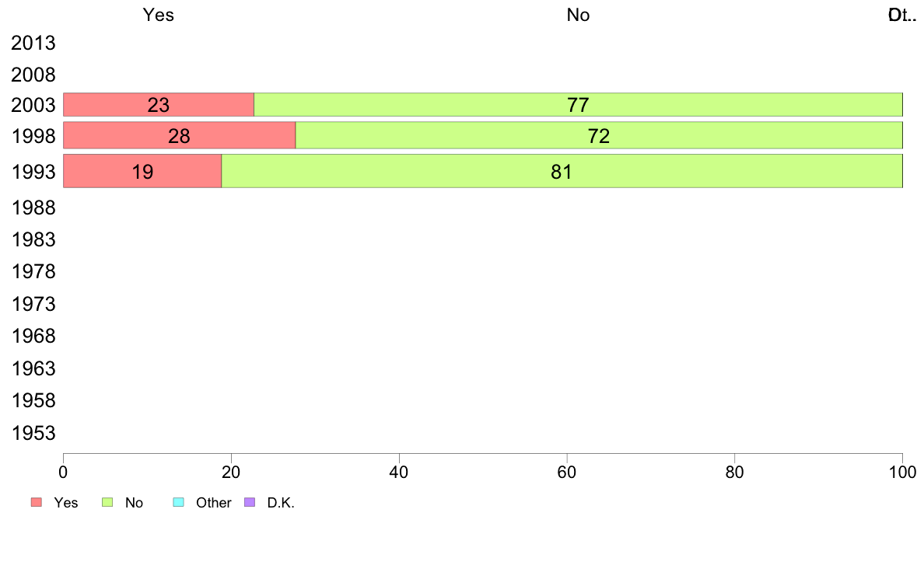Click the 40 tick on the x-axis

click(x=399, y=472)
